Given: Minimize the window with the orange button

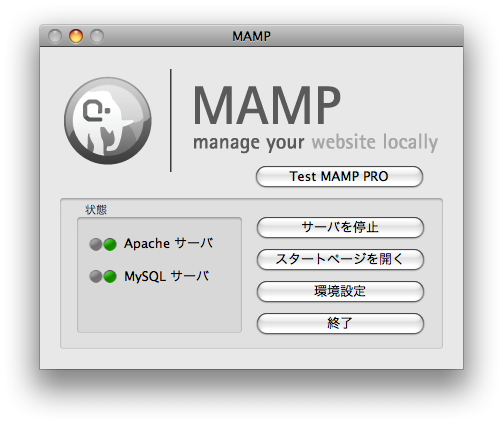Looking at the screenshot, I should [76, 36].
